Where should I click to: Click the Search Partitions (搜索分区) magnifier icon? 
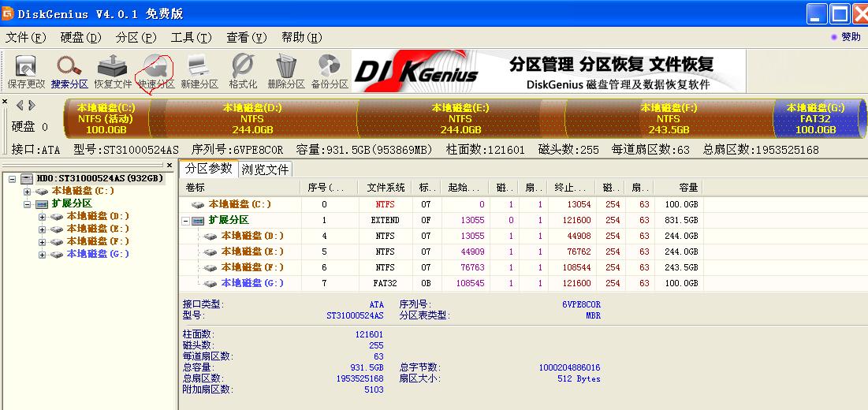[69, 72]
